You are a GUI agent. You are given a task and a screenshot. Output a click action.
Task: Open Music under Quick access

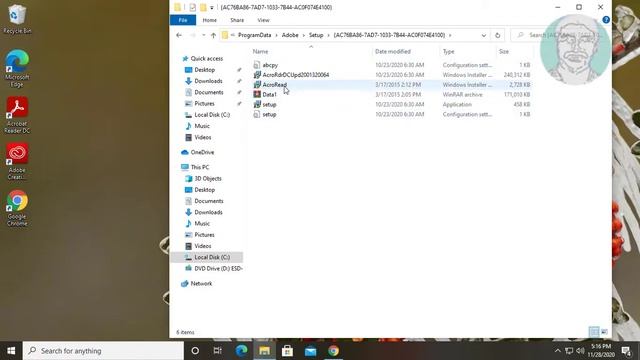(x=202, y=126)
